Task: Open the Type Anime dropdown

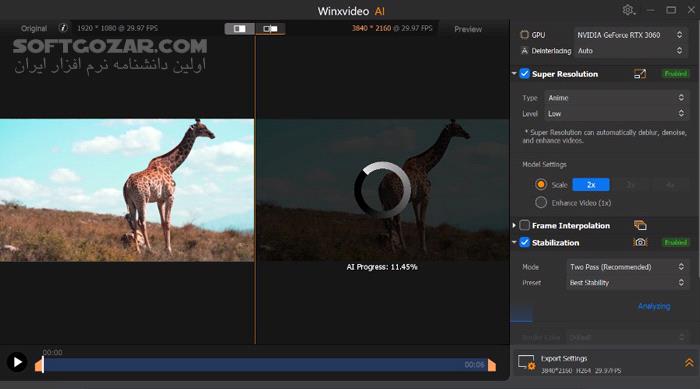Action: pos(616,98)
